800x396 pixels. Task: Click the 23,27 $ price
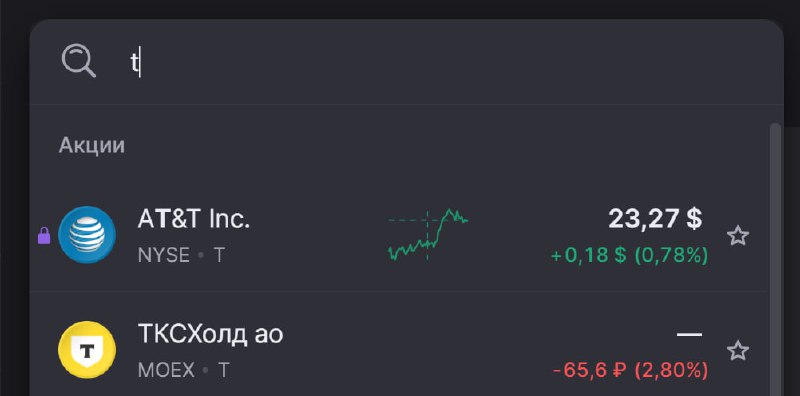[655, 219]
